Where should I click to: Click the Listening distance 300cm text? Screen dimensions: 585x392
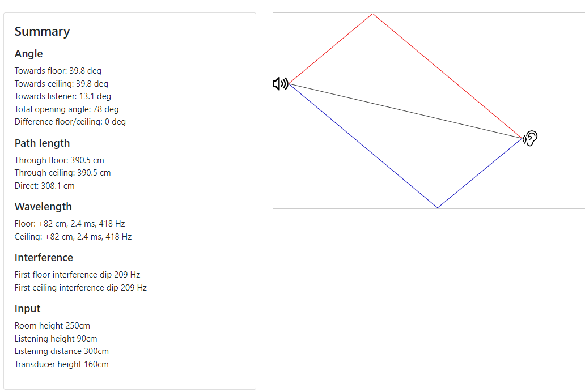click(62, 351)
